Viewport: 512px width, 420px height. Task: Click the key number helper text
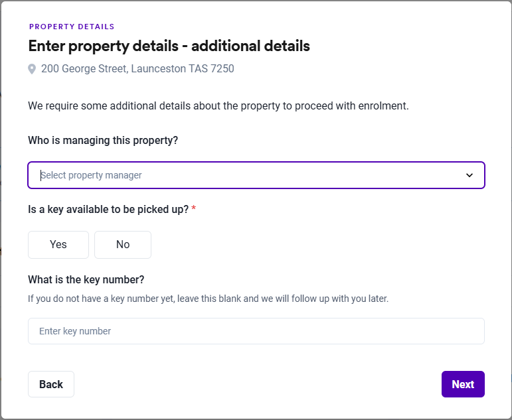(208, 299)
